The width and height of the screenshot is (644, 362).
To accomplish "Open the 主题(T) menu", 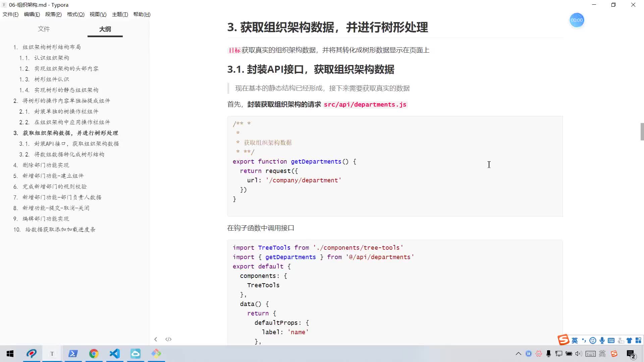I will coord(120,14).
